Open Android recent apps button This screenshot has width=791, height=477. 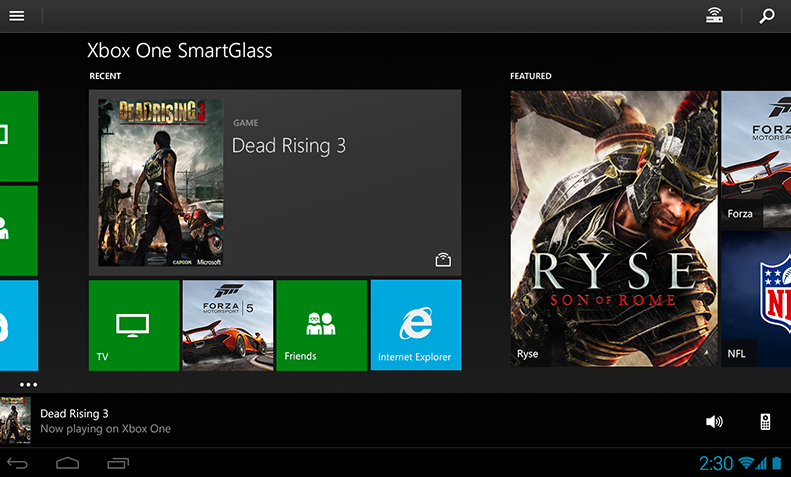tap(118, 463)
